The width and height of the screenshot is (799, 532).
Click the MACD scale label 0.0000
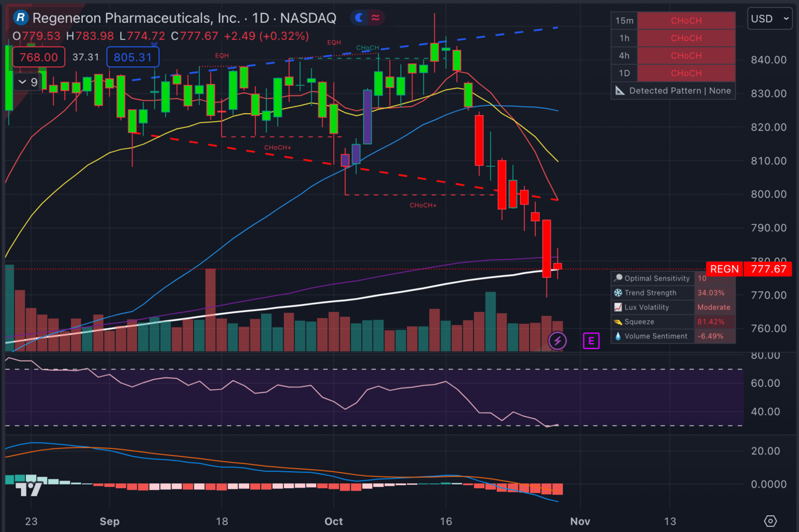click(x=767, y=484)
